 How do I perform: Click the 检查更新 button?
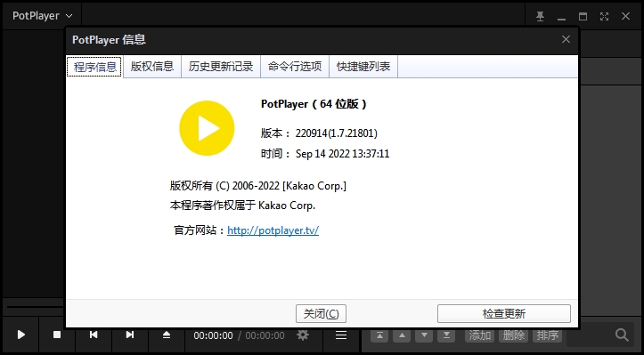click(x=504, y=313)
